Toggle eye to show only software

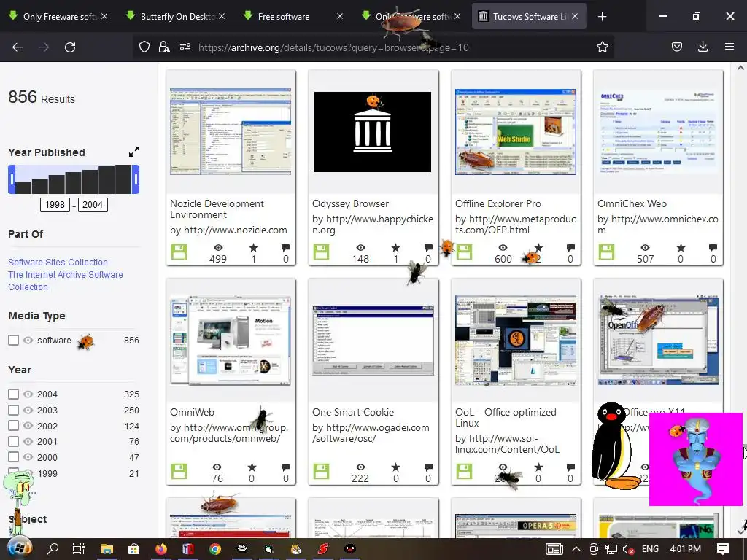click(x=28, y=340)
